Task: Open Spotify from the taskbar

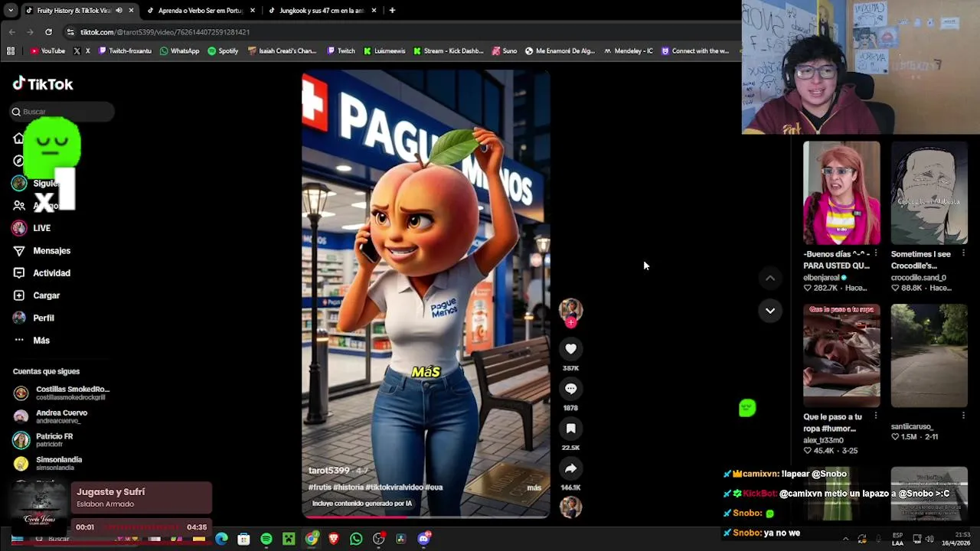Action: [x=266, y=540]
